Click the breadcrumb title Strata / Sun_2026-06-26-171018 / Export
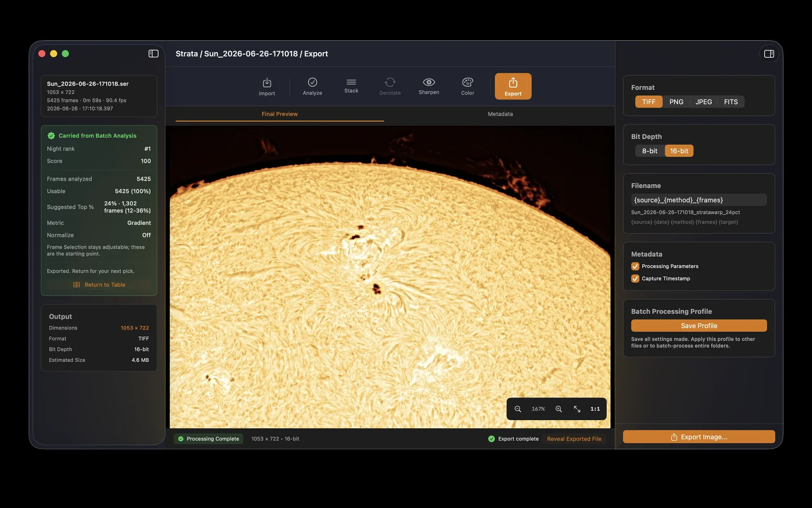Screen dimensions: 812x508 [x=252, y=54]
